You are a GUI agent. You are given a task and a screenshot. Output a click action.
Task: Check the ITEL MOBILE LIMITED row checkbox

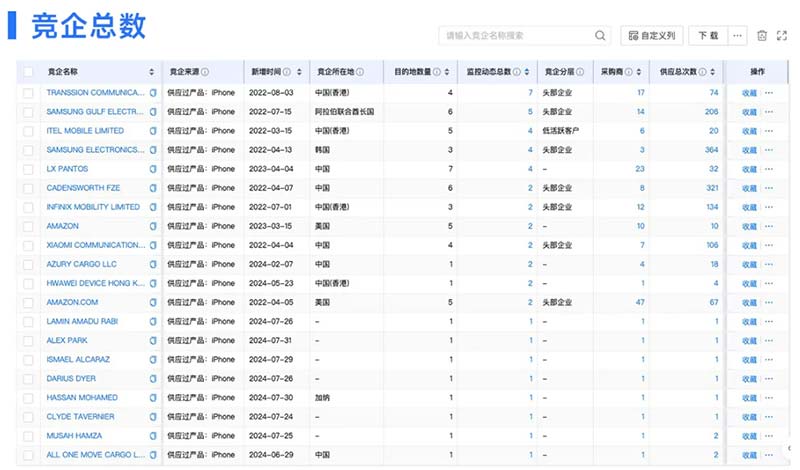[29, 131]
